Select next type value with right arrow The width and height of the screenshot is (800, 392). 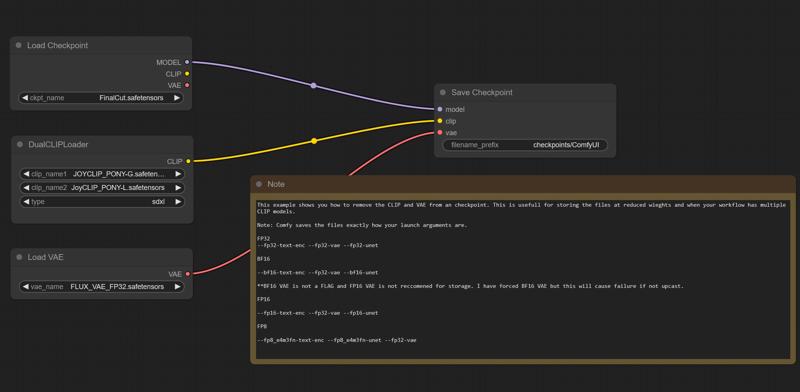(x=178, y=202)
